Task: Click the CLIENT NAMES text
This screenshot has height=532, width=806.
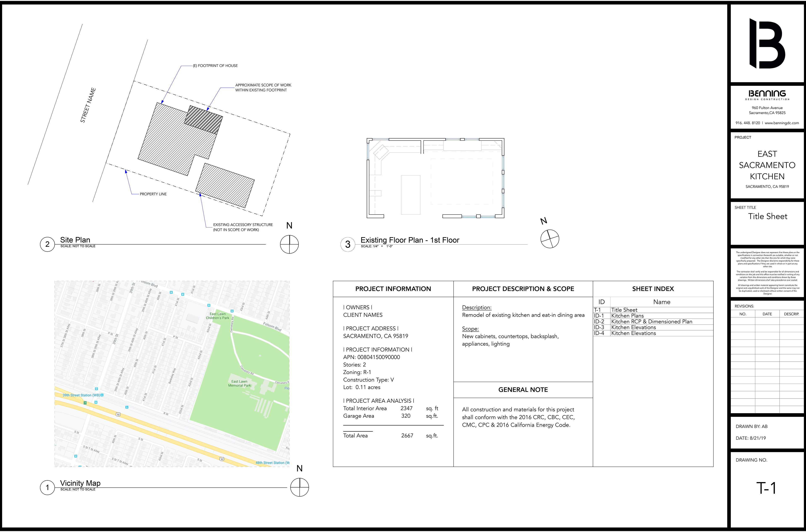Action: pyautogui.click(x=362, y=315)
